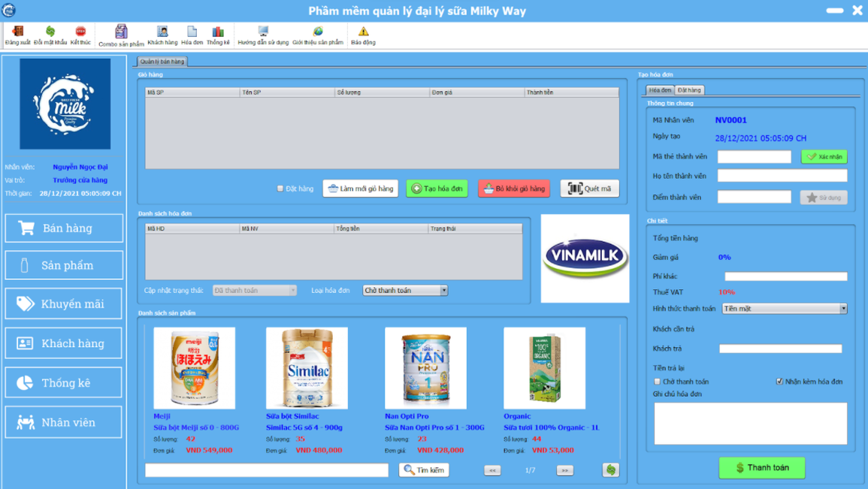The width and height of the screenshot is (868, 489).
Task: Open Bán hàng sidebar section
Action: point(64,228)
